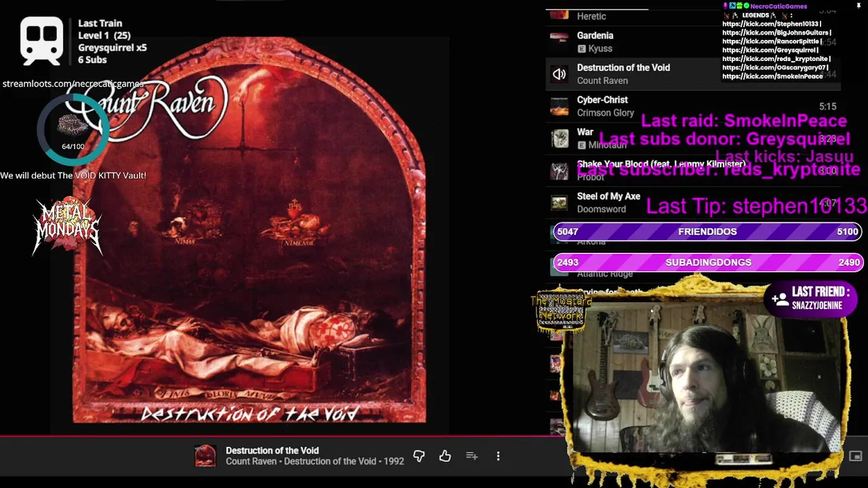The image size is (868, 488).
Task: Click the Cyber-Christ track thumbnail
Action: [x=559, y=106]
